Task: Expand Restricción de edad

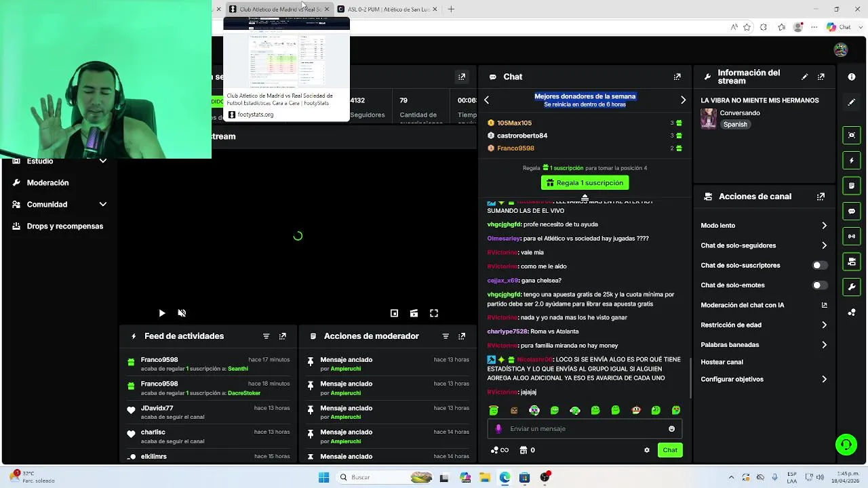Action: 764,325
